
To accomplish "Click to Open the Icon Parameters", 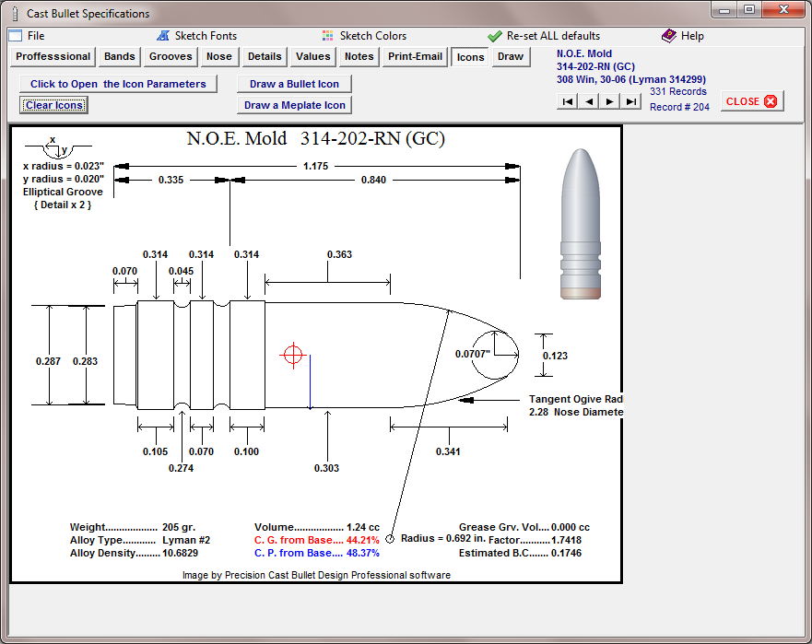I will pyautogui.click(x=118, y=84).
